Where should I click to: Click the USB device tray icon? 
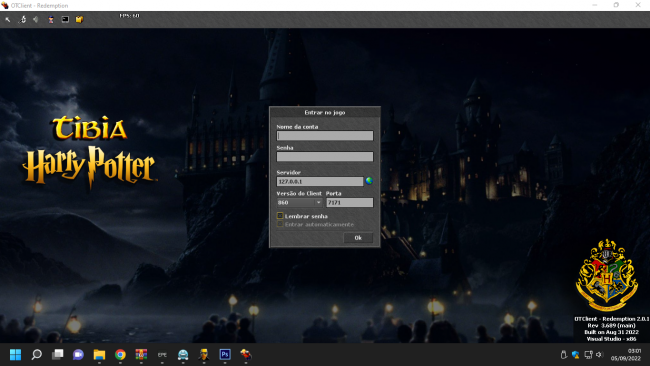563,354
